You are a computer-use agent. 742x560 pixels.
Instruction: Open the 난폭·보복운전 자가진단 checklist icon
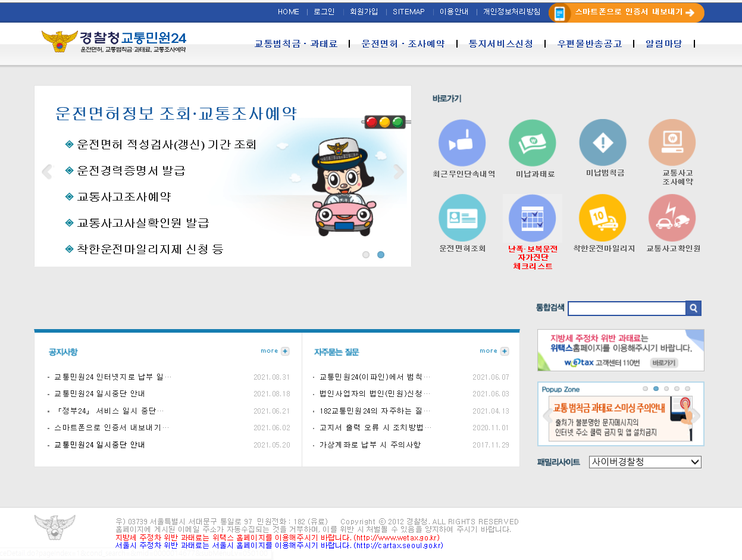click(533, 218)
